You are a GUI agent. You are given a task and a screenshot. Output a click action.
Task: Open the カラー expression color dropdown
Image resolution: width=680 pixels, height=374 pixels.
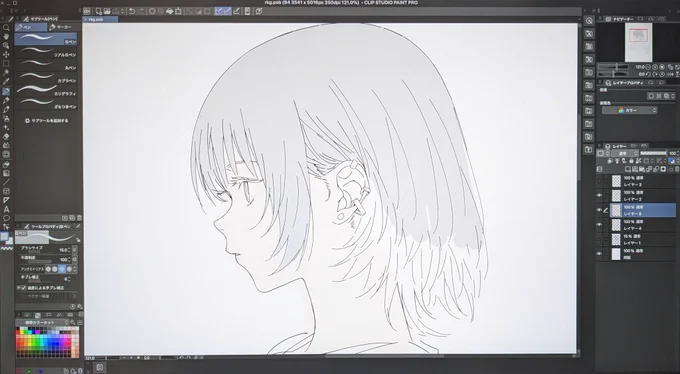pyautogui.click(x=630, y=111)
